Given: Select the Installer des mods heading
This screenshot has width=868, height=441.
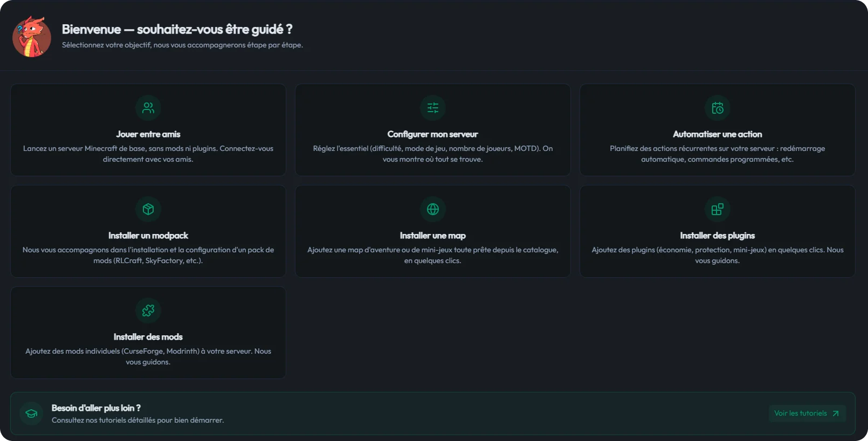Looking at the screenshot, I should 148,337.
